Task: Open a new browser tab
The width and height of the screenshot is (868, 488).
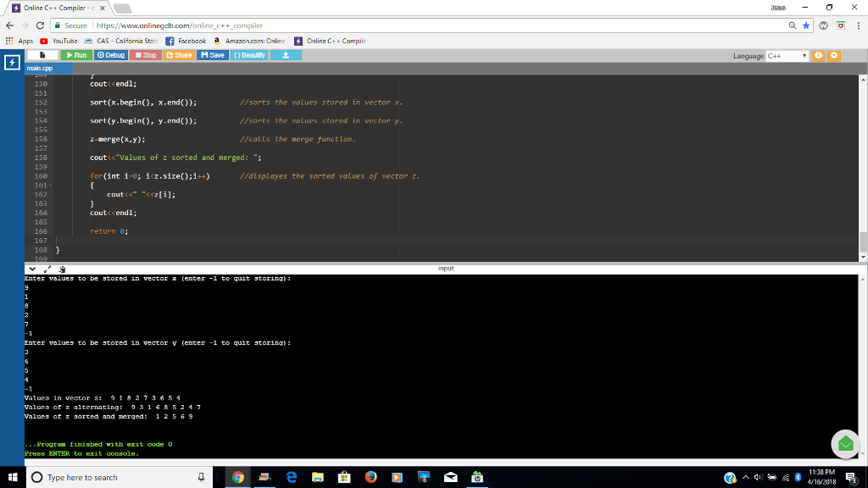Action: [x=122, y=8]
